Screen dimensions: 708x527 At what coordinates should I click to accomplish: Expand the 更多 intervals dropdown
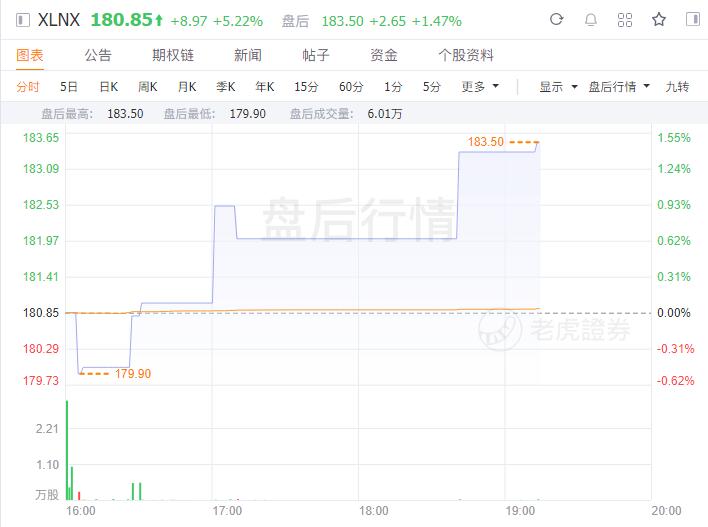[480, 86]
